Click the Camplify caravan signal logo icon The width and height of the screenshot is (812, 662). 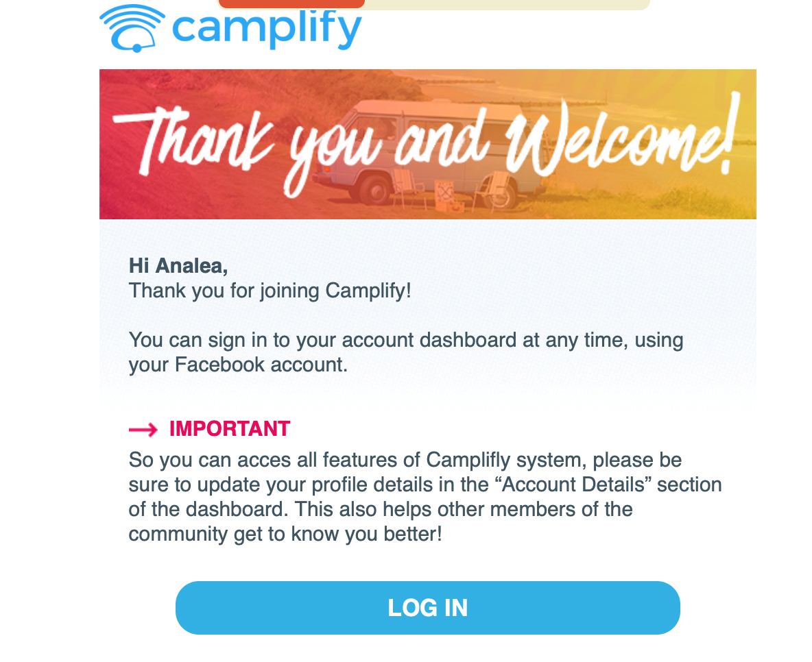(133, 28)
